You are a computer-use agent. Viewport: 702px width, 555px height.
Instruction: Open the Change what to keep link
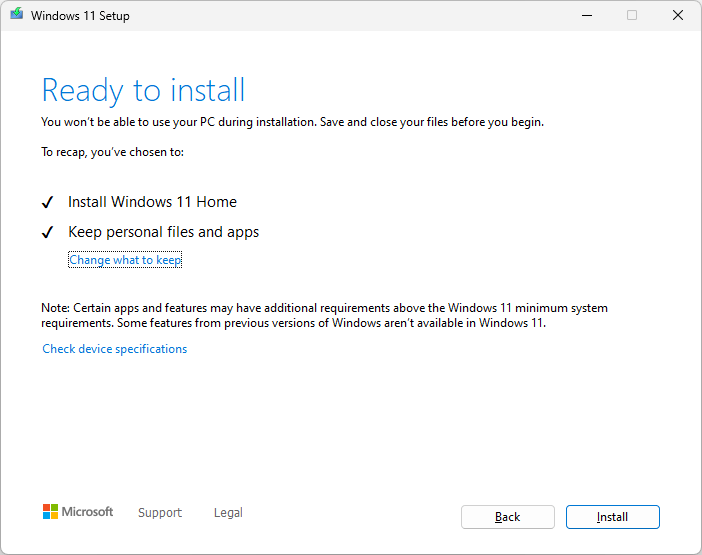pyautogui.click(x=125, y=260)
